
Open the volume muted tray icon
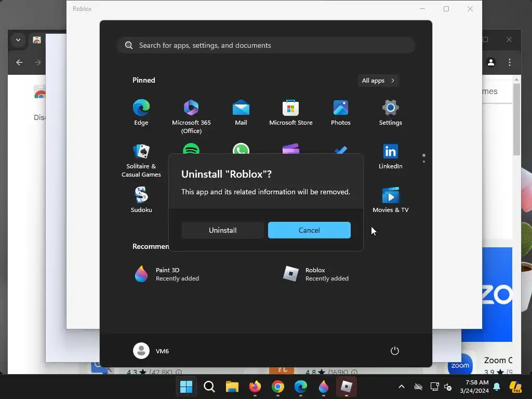click(448, 387)
